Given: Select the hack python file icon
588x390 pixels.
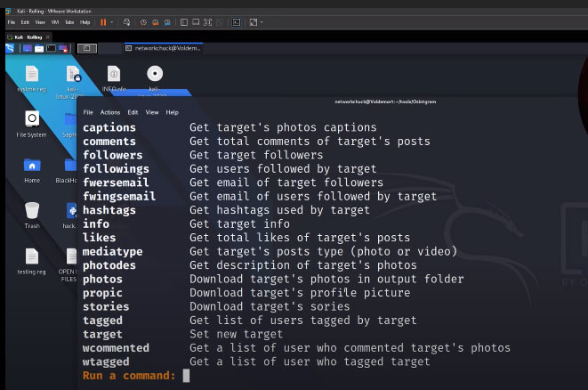Looking at the screenshot, I should click(x=70, y=215).
